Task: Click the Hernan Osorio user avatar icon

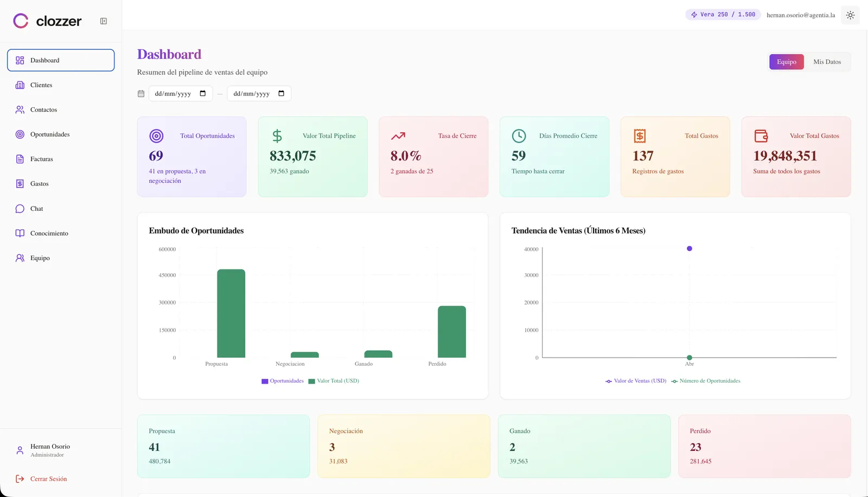Action: 20,450
